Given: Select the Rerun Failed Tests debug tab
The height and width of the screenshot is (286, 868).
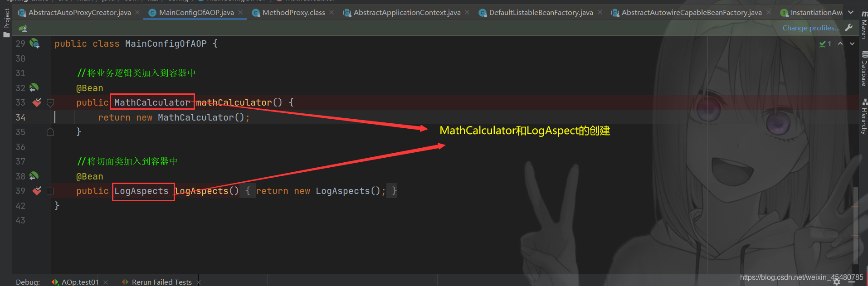Looking at the screenshot, I should pyautogui.click(x=157, y=282).
